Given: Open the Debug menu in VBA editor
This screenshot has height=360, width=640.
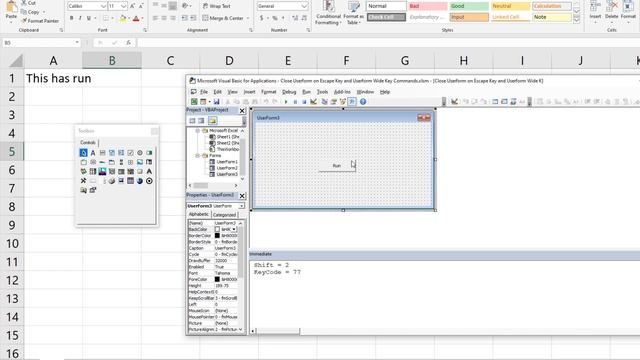Looking at the screenshot, I should point(289,92).
